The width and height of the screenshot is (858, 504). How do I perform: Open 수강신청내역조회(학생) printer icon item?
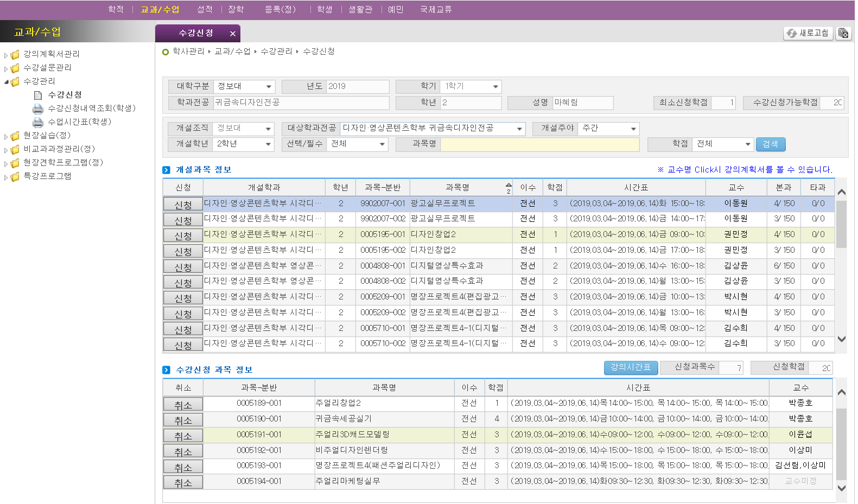pos(38,109)
